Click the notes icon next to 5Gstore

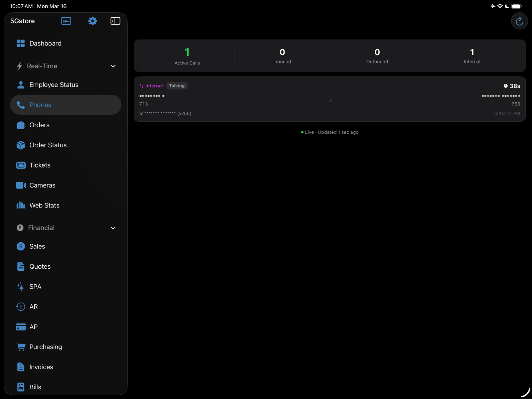[x=66, y=21]
